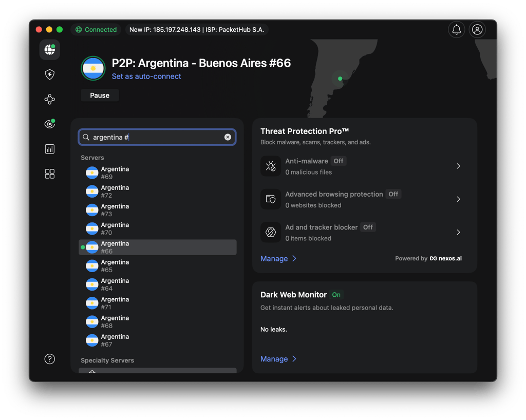The image size is (526, 420).
Task: Click the green fullscreen window button
Action: pyautogui.click(x=60, y=29)
